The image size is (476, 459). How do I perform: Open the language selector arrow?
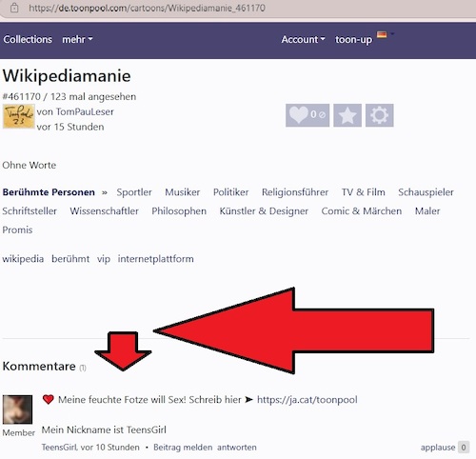pos(392,33)
